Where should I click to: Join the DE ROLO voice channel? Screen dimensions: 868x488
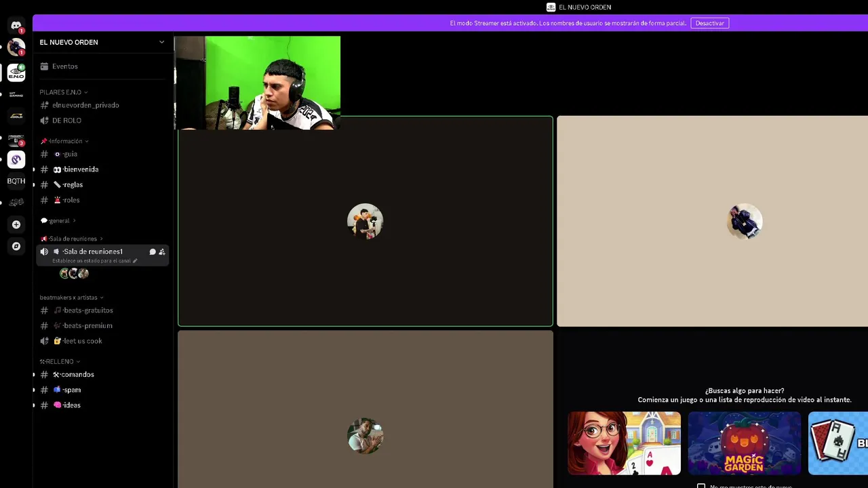point(102,121)
